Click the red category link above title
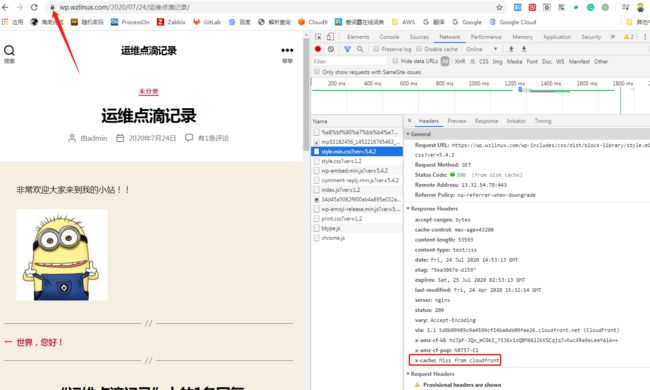650x390 pixels. [148, 91]
